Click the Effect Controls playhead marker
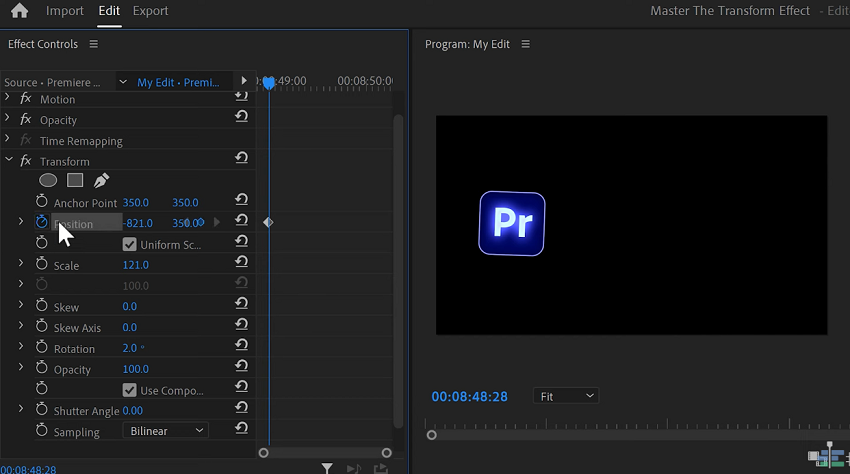The height and width of the screenshot is (474, 850). 269,83
